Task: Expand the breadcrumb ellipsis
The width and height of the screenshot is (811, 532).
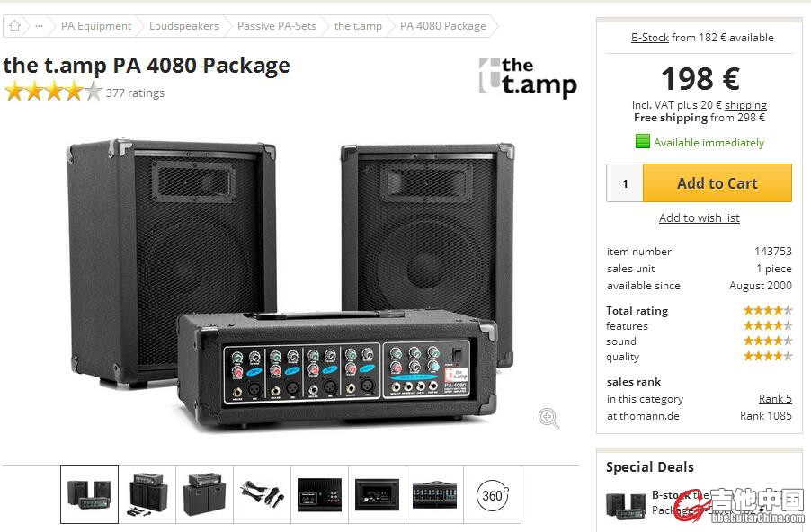Action: pos(39,26)
